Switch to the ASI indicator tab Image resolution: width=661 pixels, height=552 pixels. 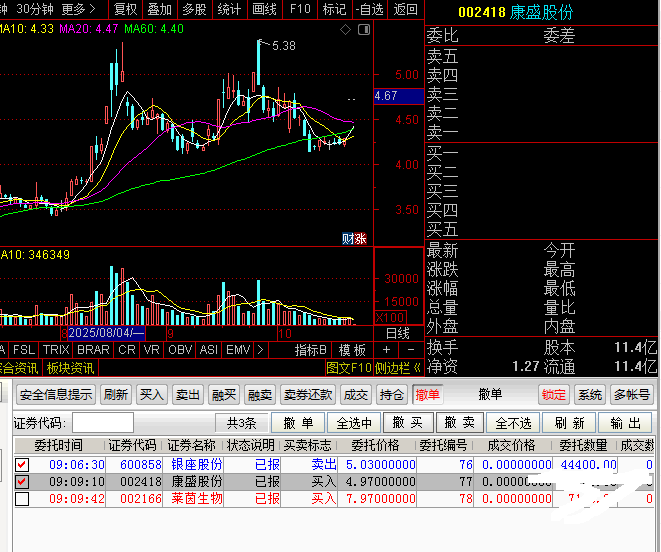coord(209,350)
